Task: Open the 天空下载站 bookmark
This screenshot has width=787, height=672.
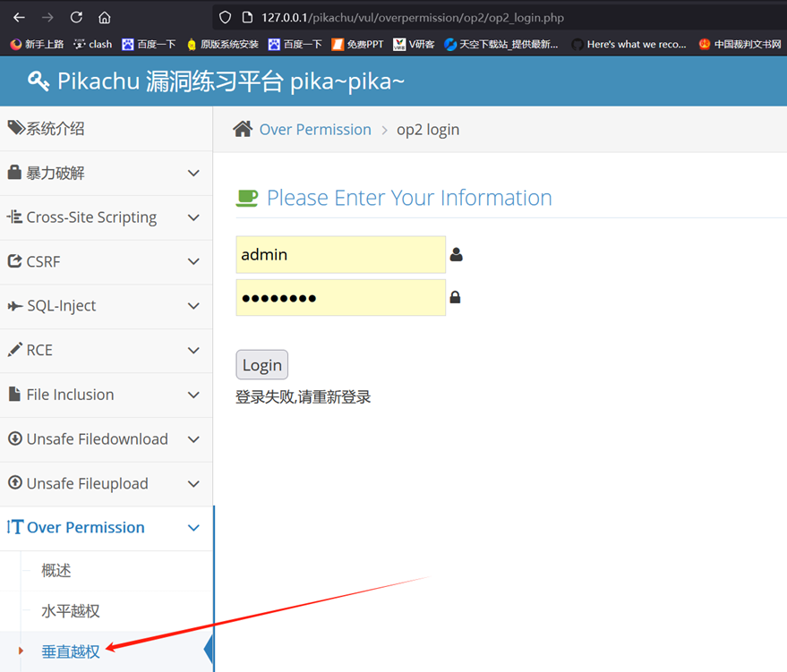Action: point(500,44)
